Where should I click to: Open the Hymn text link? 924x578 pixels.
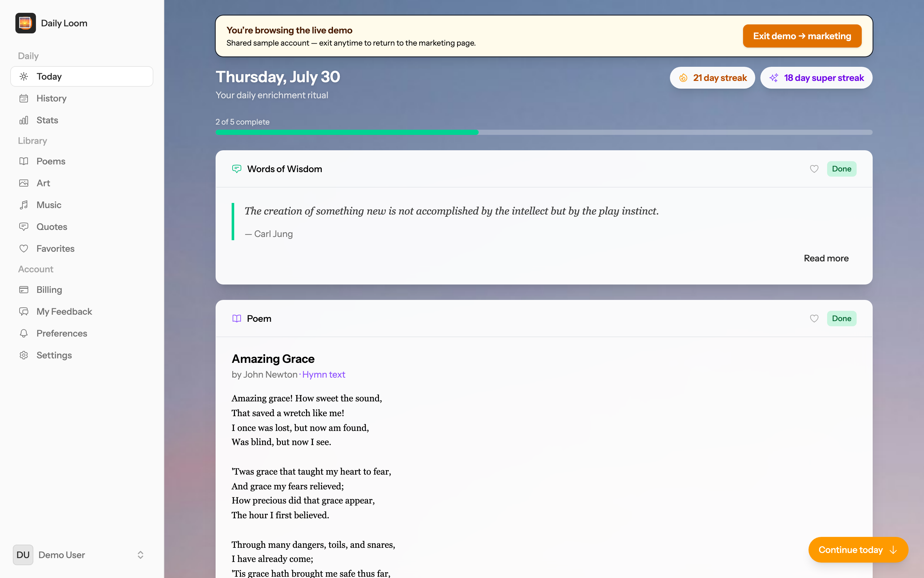[x=324, y=375]
